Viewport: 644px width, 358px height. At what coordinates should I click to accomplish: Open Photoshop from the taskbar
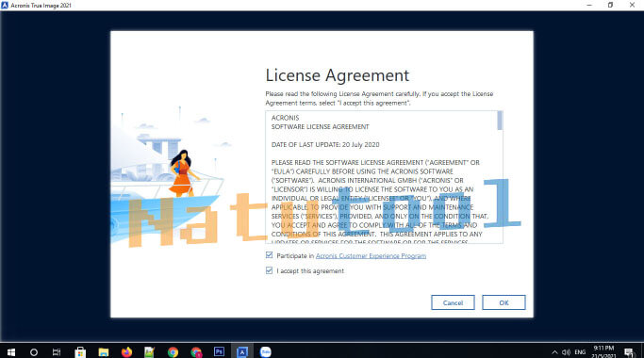[220, 351]
